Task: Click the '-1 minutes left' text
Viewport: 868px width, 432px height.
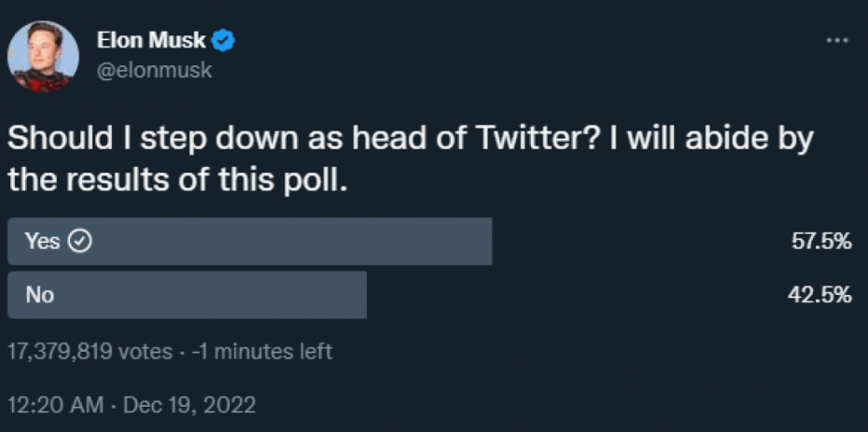Action: coord(262,351)
